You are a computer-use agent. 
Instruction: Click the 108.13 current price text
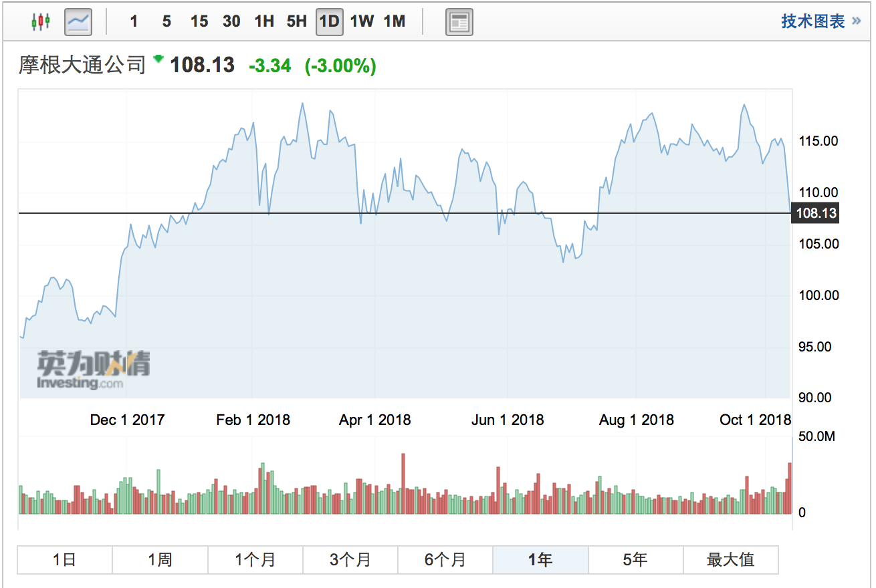203,65
